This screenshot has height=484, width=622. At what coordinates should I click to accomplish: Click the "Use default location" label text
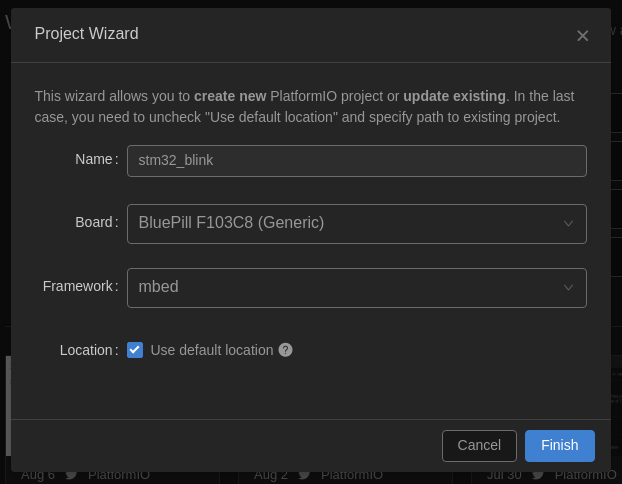(x=212, y=350)
